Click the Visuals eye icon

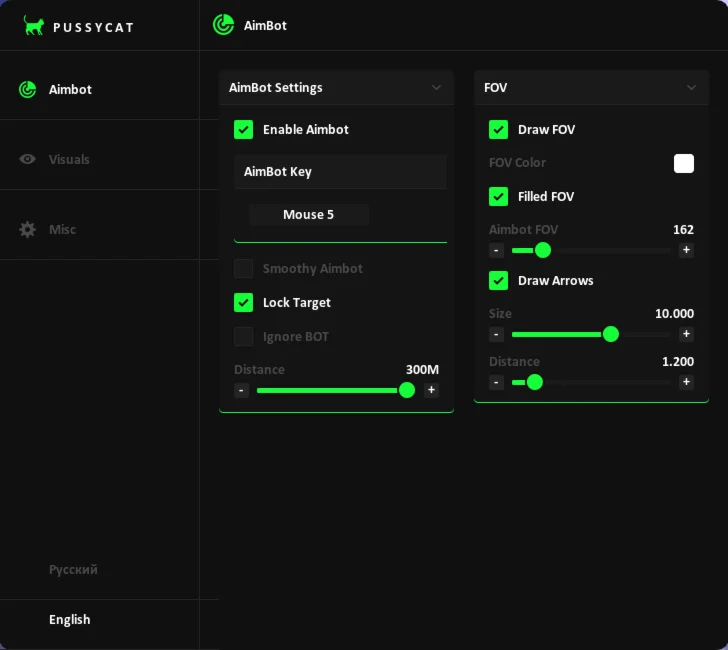coord(28,159)
